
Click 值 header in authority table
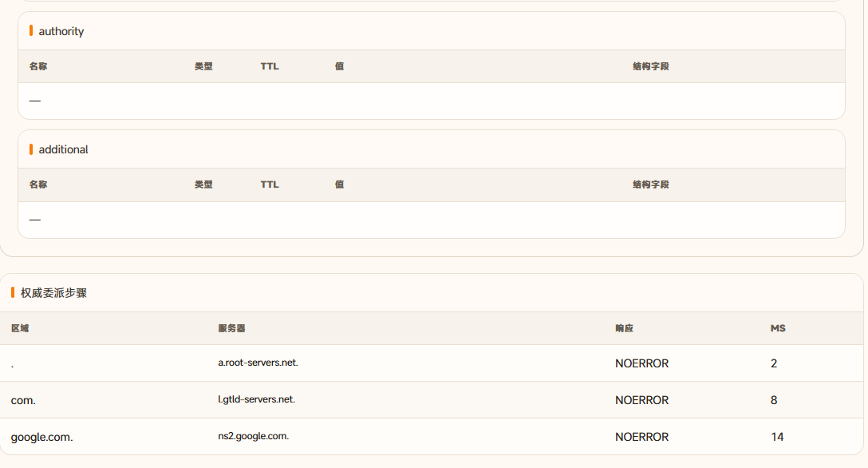tap(339, 66)
